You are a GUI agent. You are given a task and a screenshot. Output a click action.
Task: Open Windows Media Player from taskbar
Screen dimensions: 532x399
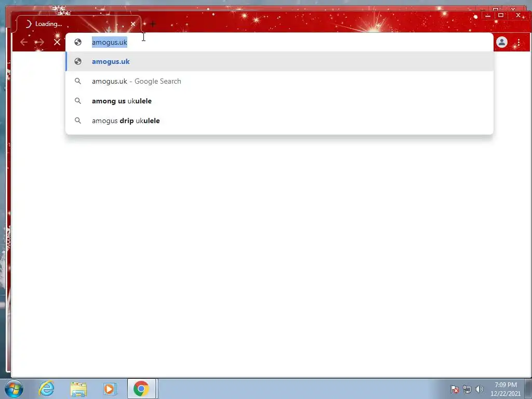tap(109, 389)
